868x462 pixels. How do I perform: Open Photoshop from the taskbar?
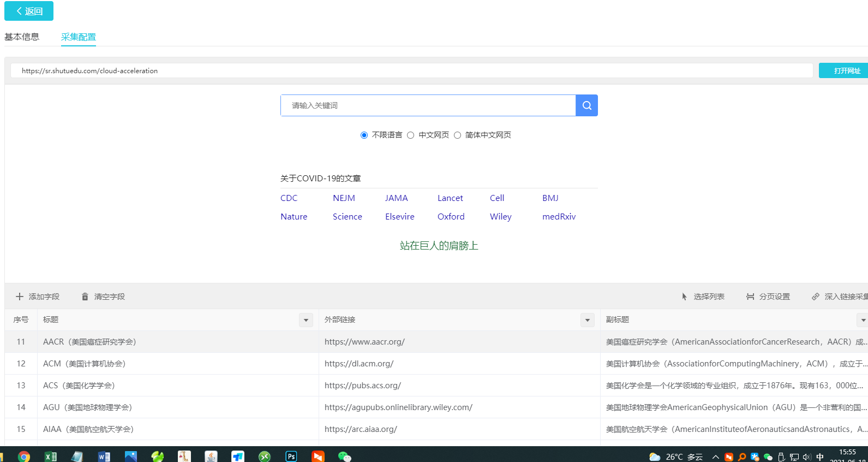point(291,456)
